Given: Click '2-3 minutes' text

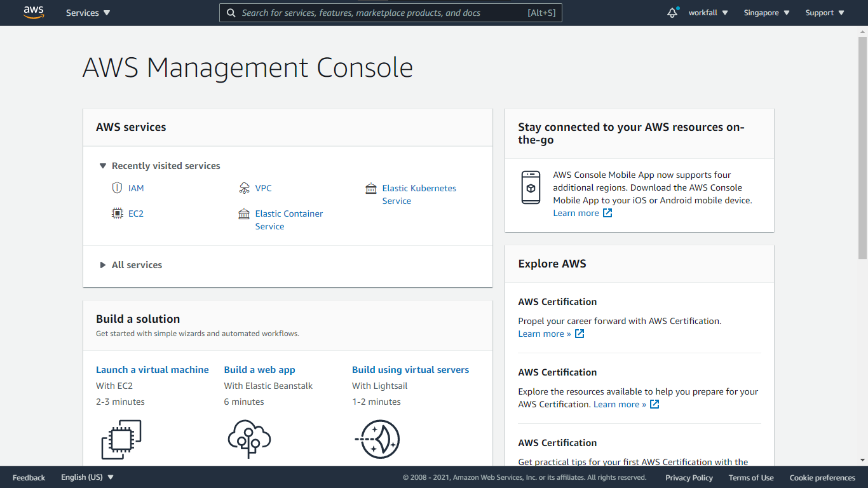Looking at the screenshot, I should click(120, 402).
